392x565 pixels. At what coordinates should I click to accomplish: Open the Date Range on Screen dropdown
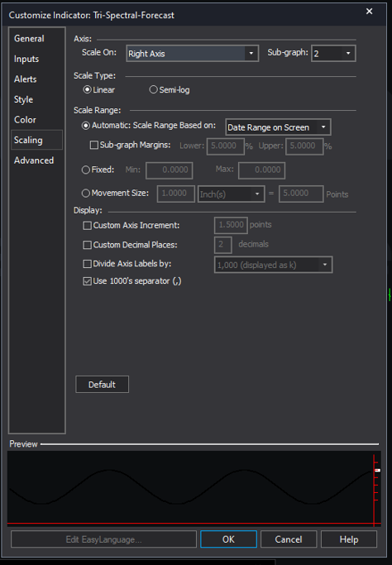coord(278,127)
